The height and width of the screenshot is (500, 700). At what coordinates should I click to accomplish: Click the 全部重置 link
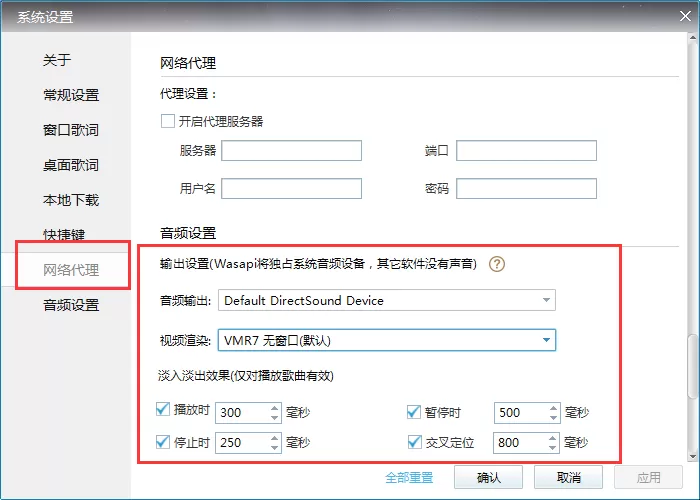coord(409,478)
